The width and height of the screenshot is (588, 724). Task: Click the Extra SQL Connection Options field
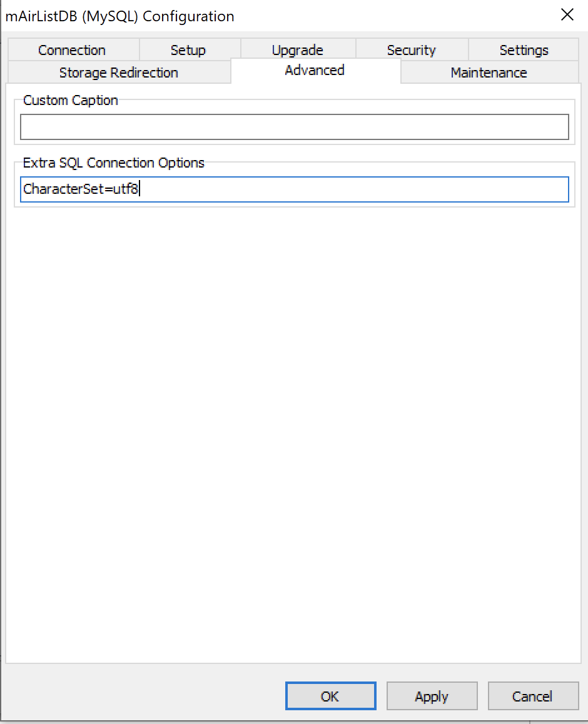(x=350, y=189)
